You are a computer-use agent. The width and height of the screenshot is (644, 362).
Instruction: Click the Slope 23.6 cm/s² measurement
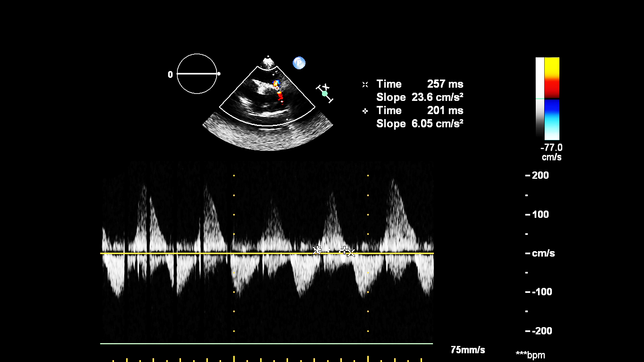(x=420, y=97)
